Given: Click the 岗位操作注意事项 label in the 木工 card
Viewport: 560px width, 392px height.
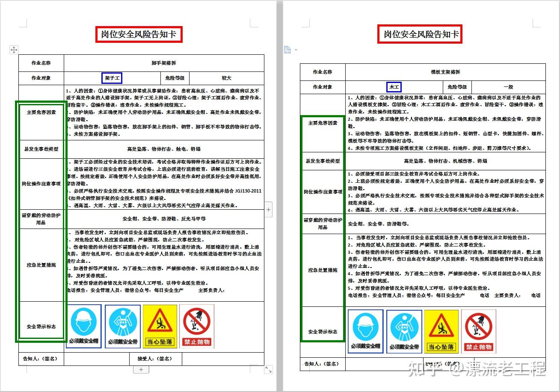Looking at the screenshot, I should click(x=323, y=192).
